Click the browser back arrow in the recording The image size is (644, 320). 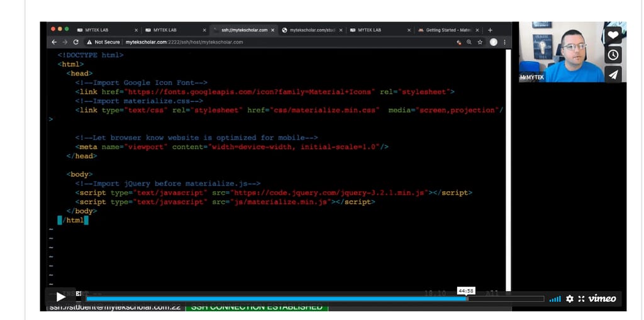[x=54, y=42]
